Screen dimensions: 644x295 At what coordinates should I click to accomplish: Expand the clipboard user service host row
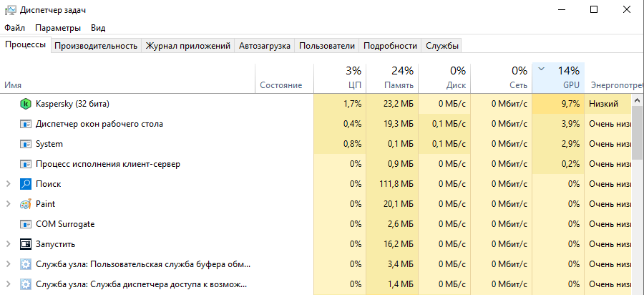9,264
